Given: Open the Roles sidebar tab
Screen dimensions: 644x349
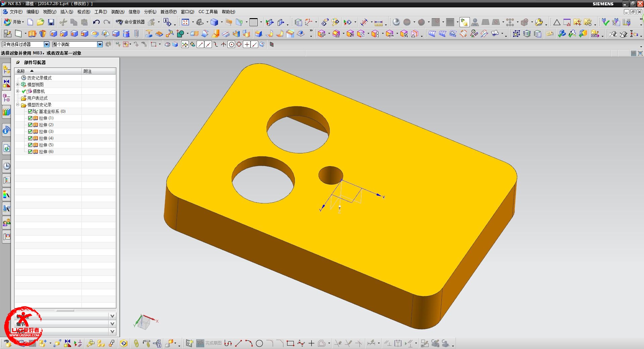Looking at the screenshot, I should [6, 222].
